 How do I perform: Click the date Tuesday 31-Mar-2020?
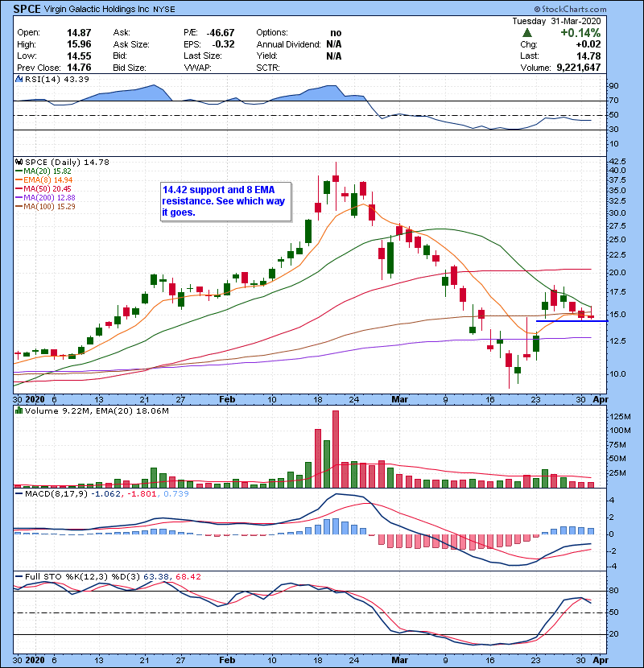coord(556,21)
